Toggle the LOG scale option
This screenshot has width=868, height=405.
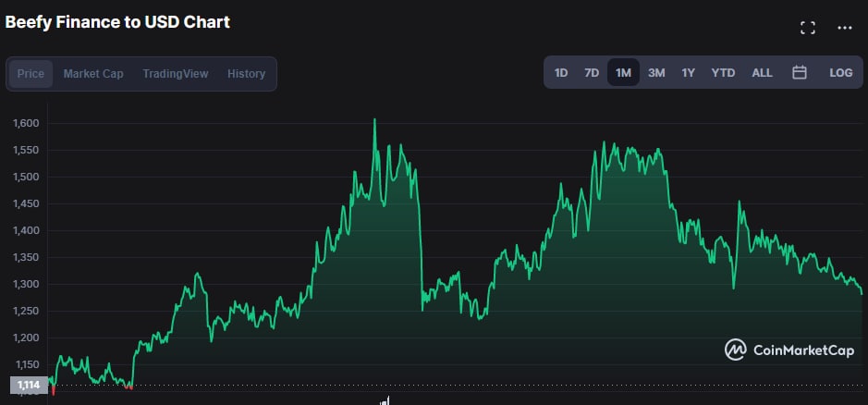coord(841,72)
